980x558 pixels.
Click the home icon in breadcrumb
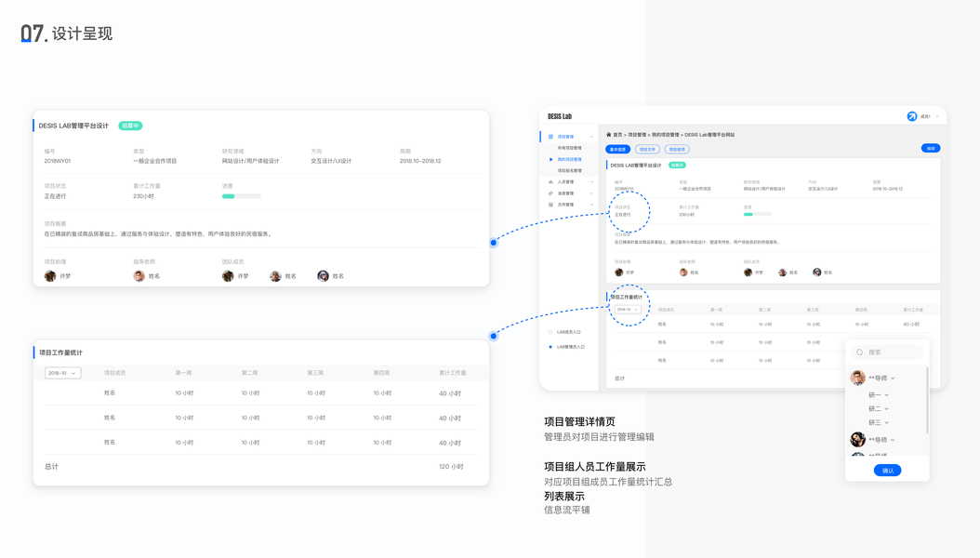pos(609,134)
